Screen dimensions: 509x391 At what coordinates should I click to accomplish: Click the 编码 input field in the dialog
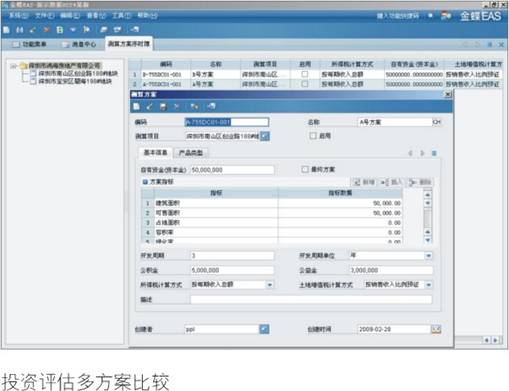point(227,122)
